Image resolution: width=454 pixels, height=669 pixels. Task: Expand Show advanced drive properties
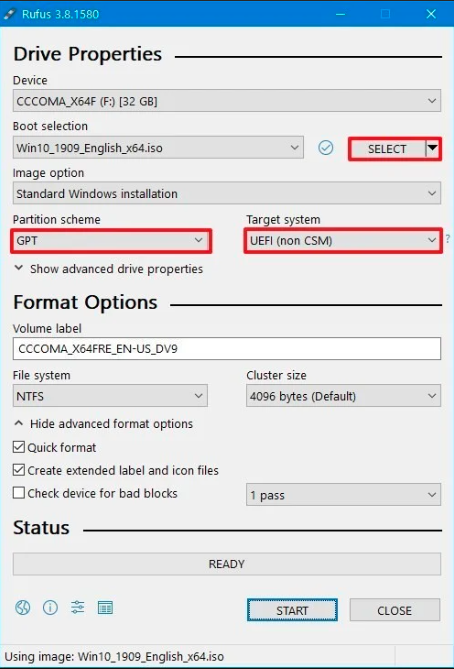pyautogui.click(x=108, y=269)
